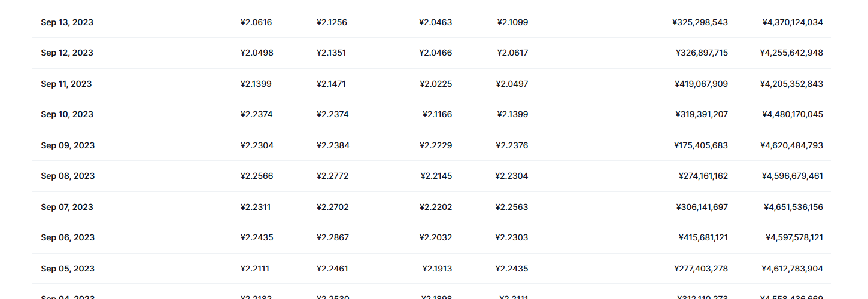Select volume value ¥326,897,715
This screenshot has height=299, width=868.
point(702,53)
